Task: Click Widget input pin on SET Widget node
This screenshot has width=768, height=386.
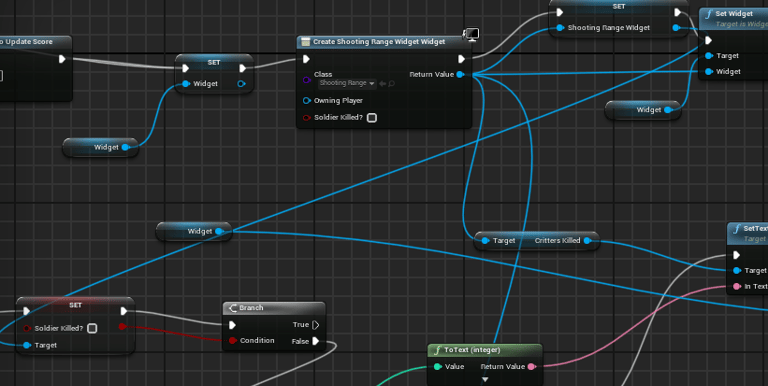Action: click(x=186, y=84)
